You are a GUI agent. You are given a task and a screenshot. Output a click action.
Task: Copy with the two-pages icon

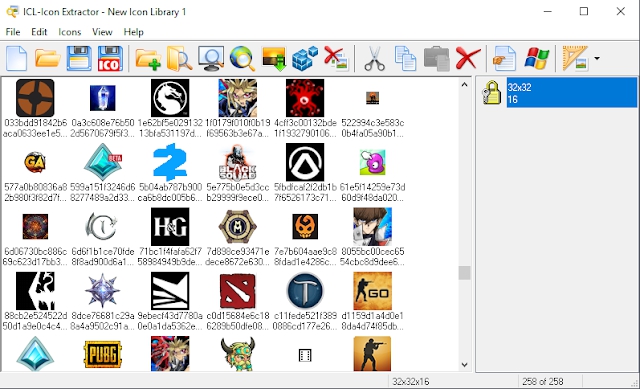coord(405,59)
